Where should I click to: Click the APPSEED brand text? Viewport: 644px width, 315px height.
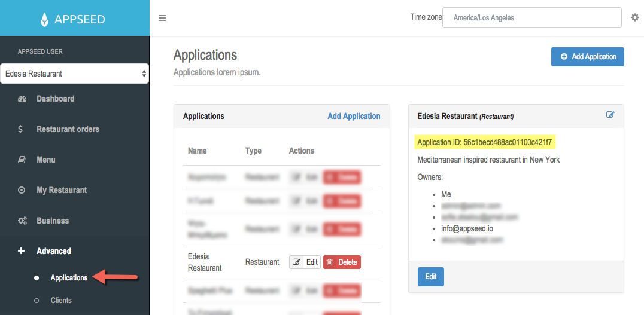(x=80, y=19)
